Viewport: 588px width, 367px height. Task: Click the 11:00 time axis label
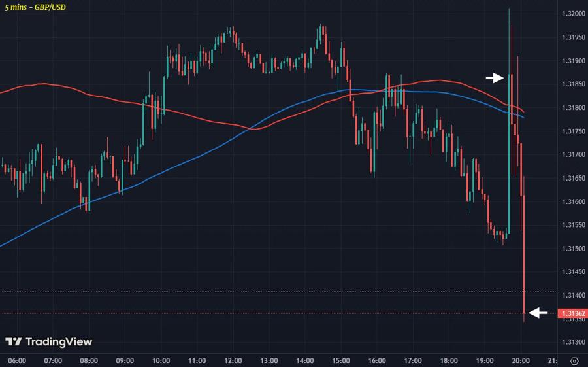coord(197,361)
